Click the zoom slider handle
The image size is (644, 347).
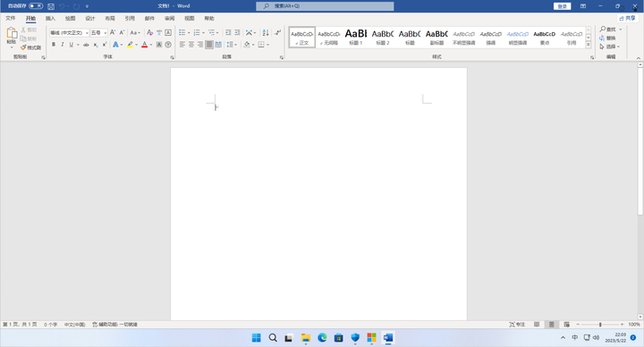(600, 325)
